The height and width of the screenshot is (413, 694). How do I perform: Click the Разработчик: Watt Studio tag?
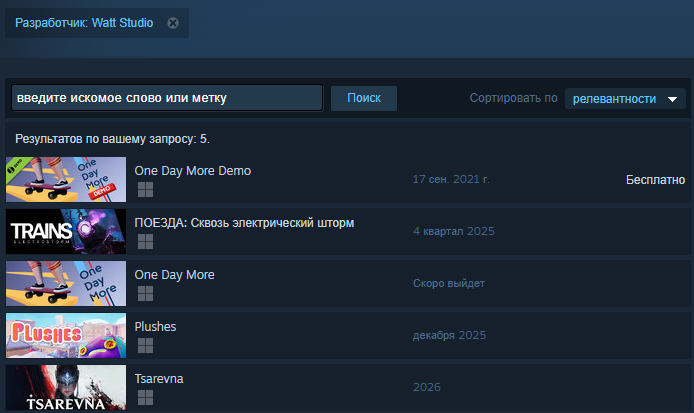click(84, 23)
